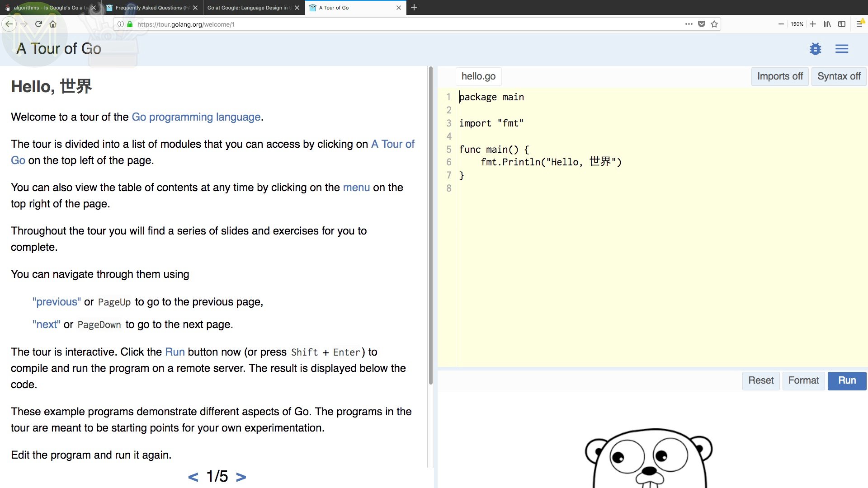Open a new tab with plus button

(x=414, y=7)
